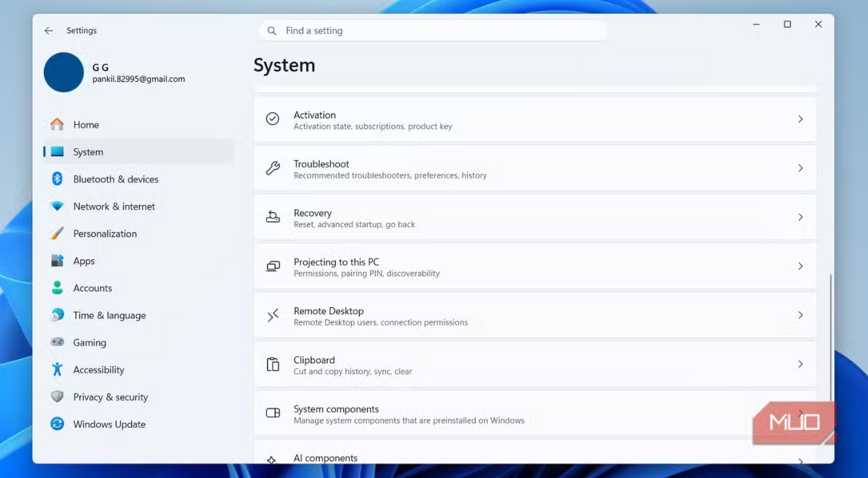
Task: Click the Privacy & security shield icon
Action: (58, 397)
